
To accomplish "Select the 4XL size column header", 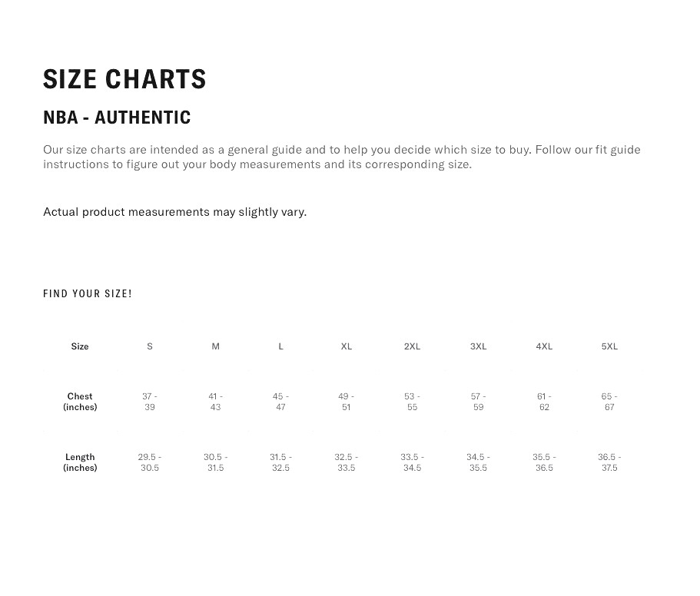I will pos(544,346).
